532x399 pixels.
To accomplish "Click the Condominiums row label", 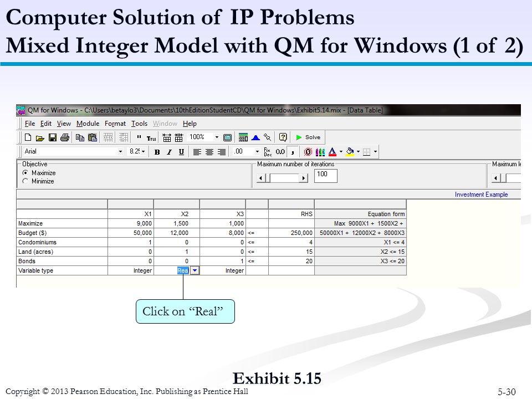I will [37, 242].
